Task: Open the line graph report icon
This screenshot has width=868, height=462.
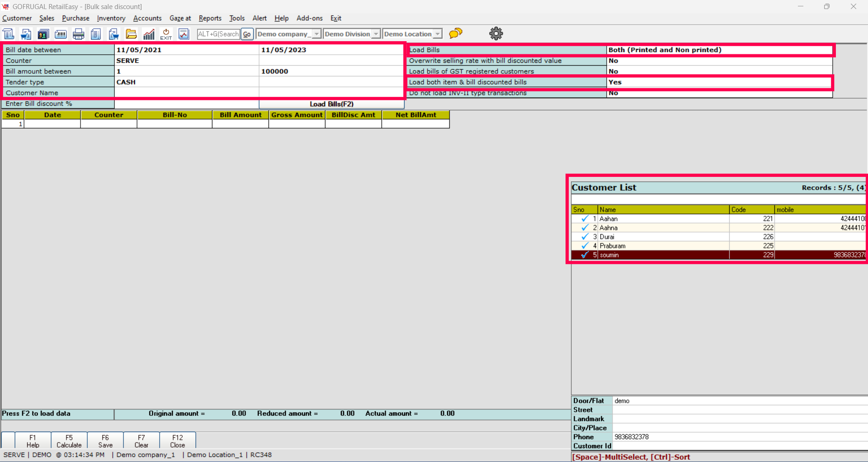Action: (184, 34)
